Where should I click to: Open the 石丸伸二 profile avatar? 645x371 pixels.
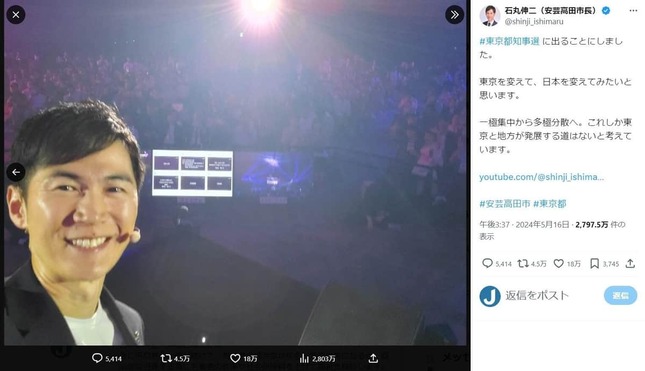(490, 16)
